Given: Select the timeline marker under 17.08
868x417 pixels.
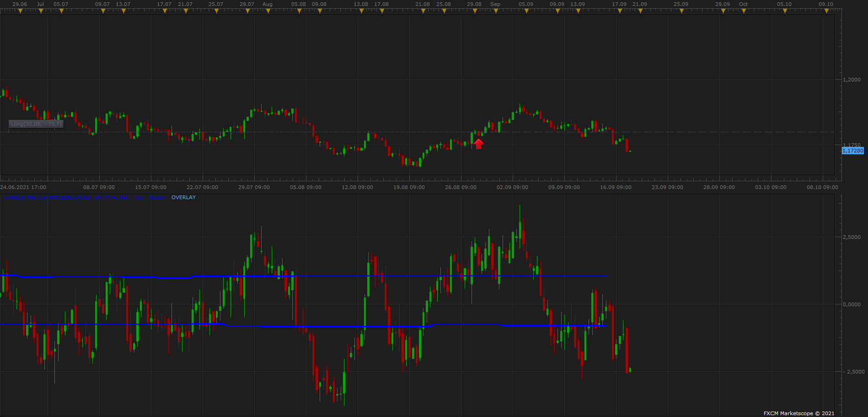Looking at the screenshot, I should point(382,11).
